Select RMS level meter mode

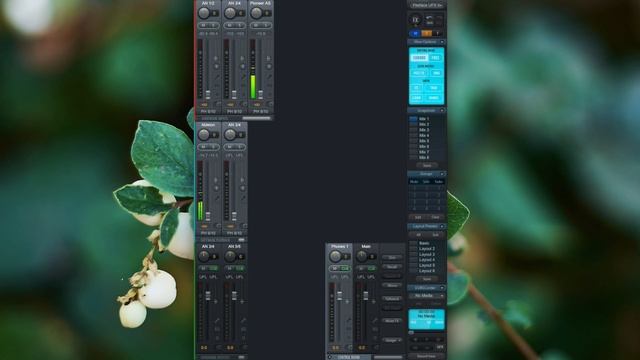(436, 73)
